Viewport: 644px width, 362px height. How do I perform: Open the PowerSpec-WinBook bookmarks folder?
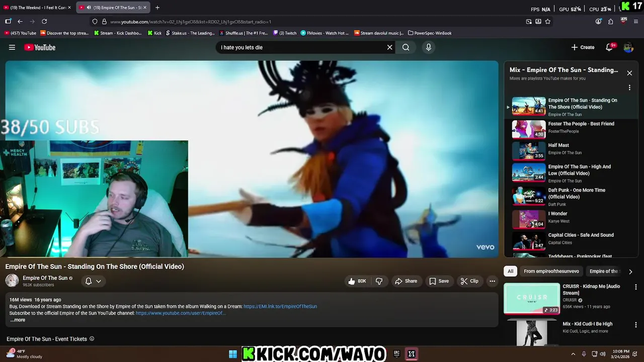(x=430, y=33)
